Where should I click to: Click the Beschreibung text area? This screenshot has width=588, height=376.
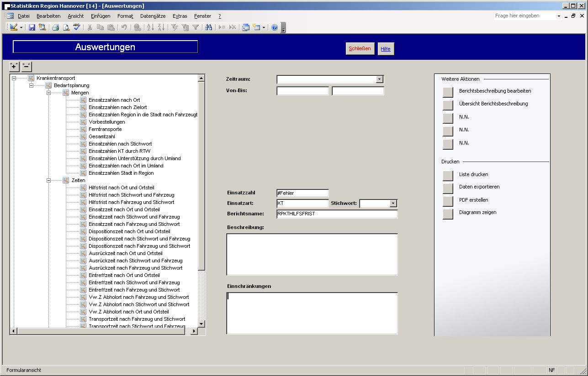tap(312, 255)
